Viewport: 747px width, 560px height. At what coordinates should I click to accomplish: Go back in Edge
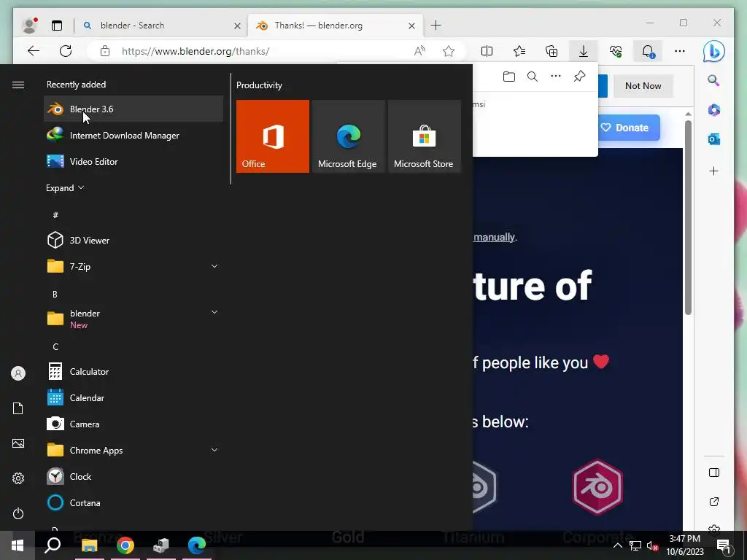click(x=34, y=51)
